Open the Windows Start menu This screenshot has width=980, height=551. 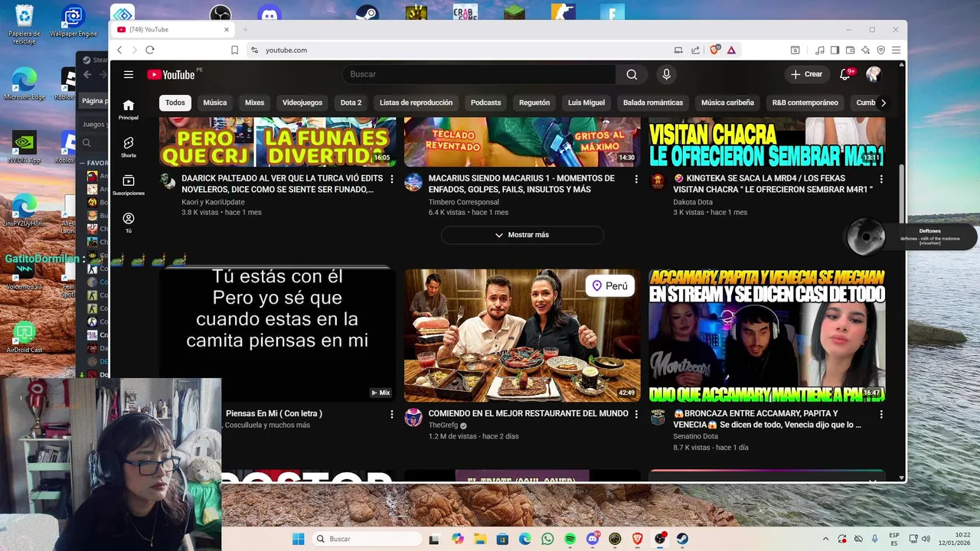tap(298, 539)
